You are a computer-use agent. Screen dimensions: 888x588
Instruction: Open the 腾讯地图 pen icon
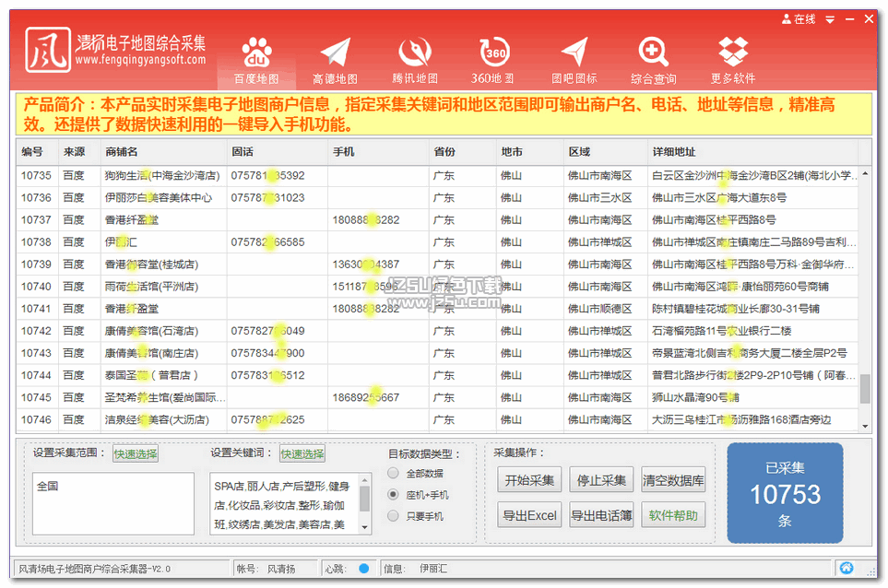pos(415,61)
